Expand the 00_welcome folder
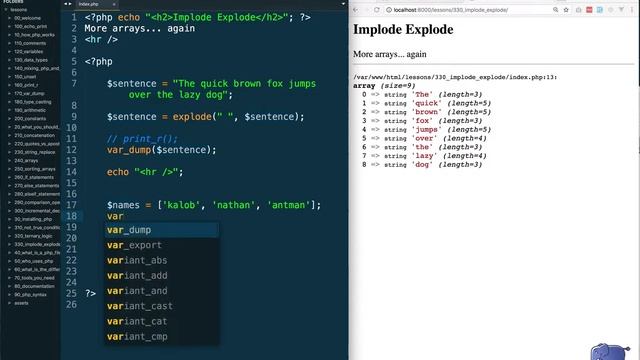The height and width of the screenshot is (360, 640). (x=9, y=18)
